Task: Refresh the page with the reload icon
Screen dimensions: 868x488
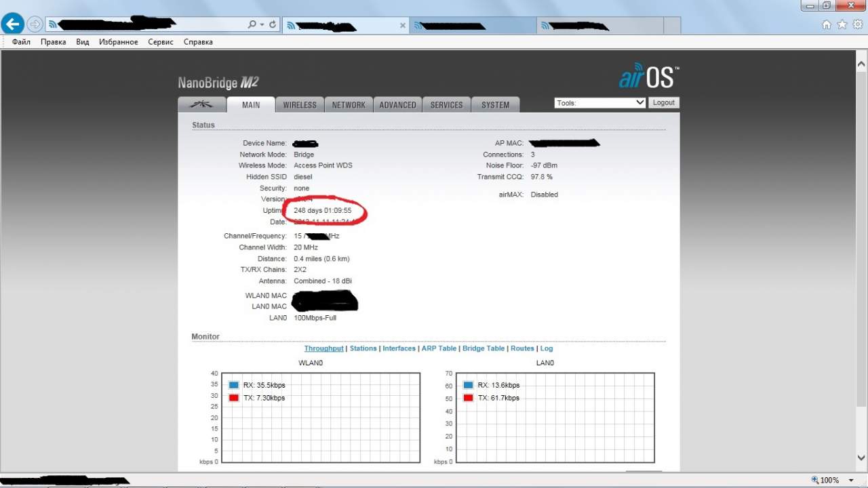Action: [273, 24]
